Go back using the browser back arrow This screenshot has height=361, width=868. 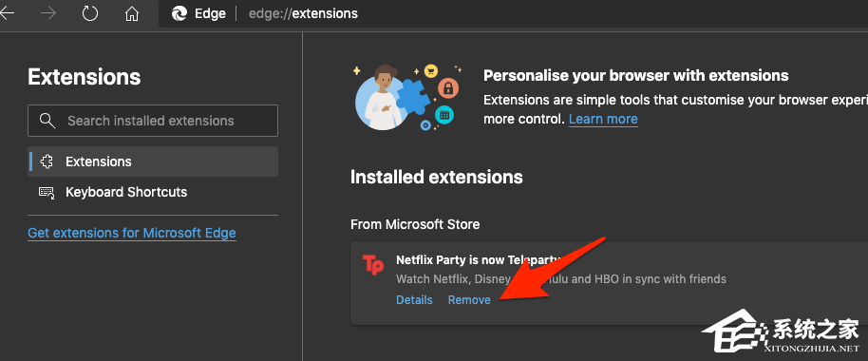tap(6, 13)
